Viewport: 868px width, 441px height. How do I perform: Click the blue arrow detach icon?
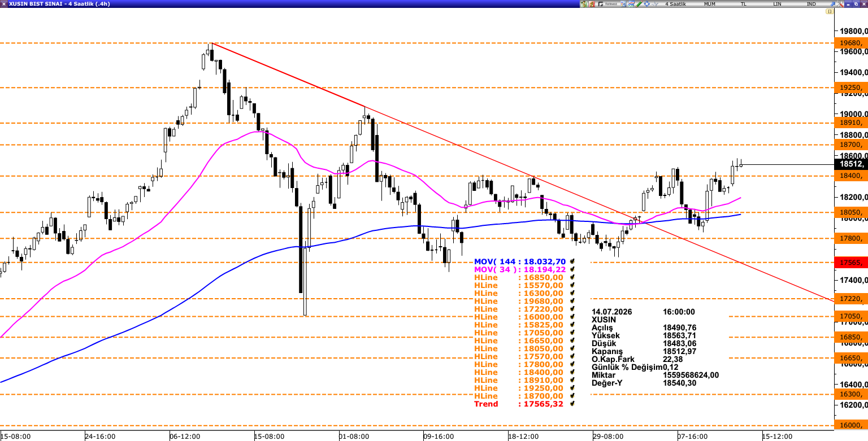832,4
